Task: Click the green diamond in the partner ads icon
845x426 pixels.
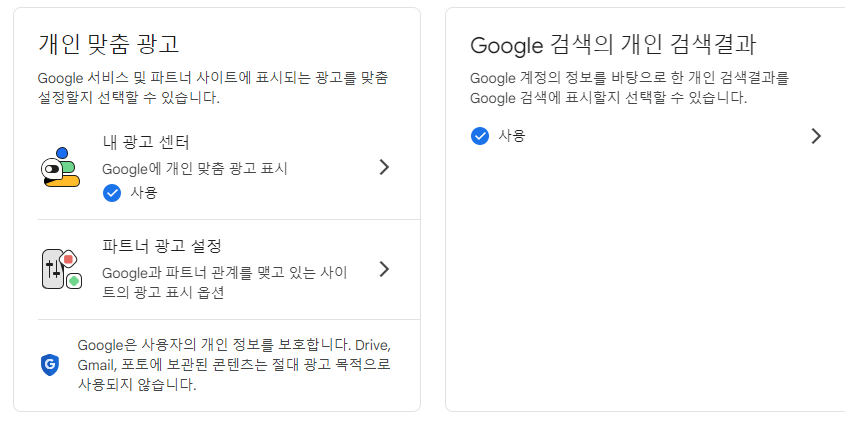Action: click(73, 281)
